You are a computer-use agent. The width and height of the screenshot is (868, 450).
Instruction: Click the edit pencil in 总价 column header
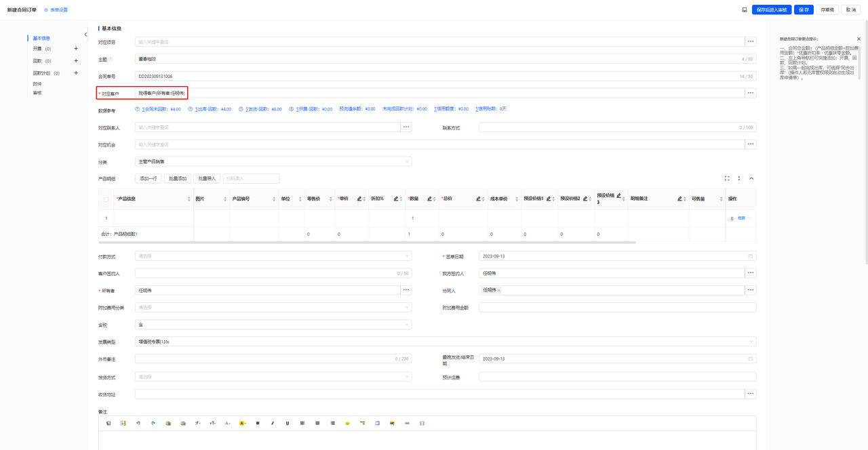[x=478, y=199]
